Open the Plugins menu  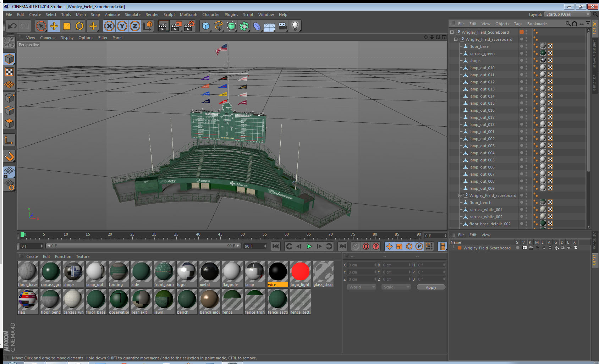coord(231,15)
